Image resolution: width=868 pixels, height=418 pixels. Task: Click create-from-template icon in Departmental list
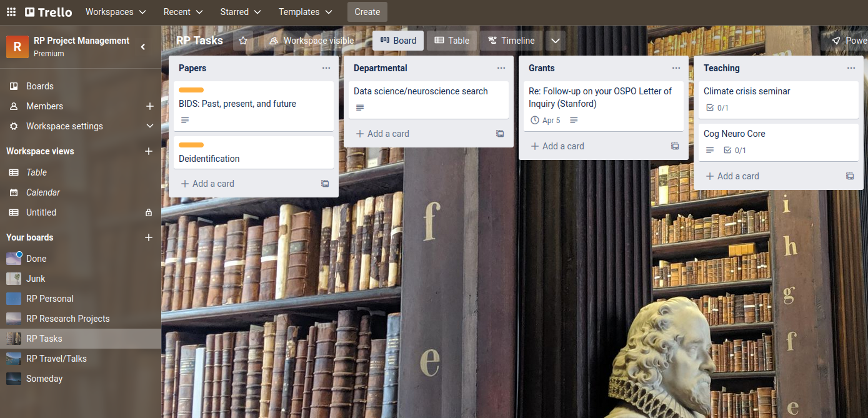pyautogui.click(x=500, y=134)
